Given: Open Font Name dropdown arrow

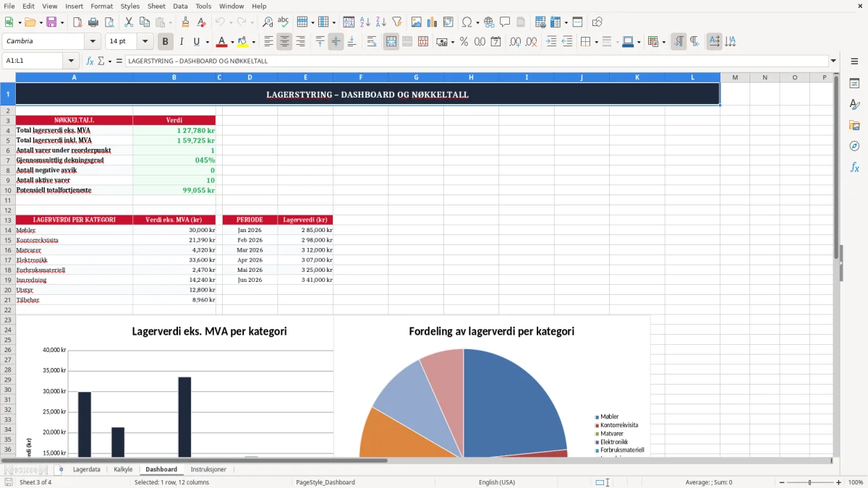Looking at the screenshot, I should (92, 42).
